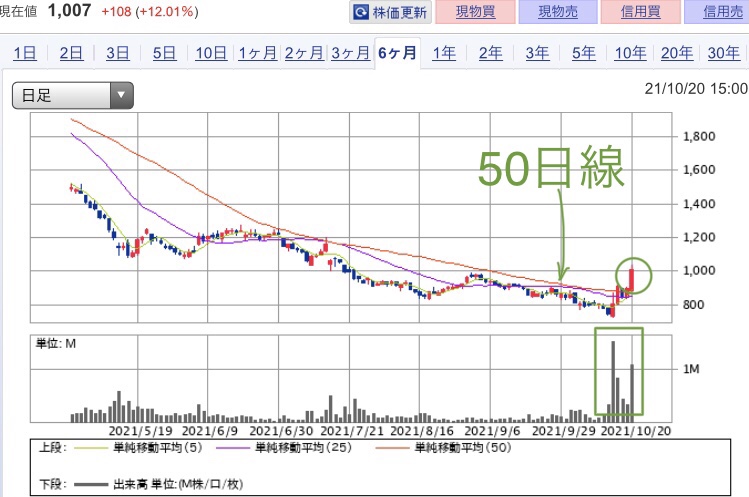Click the 信用買 button
The image size is (749, 497).
click(x=641, y=12)
